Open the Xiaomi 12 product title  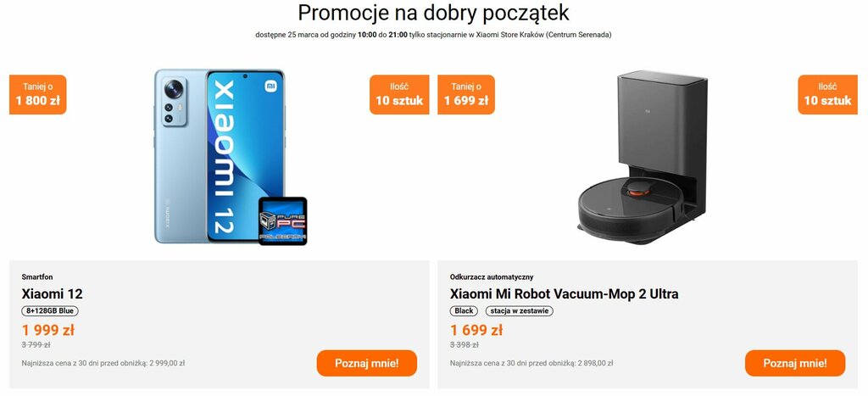(x=52, y=293)
